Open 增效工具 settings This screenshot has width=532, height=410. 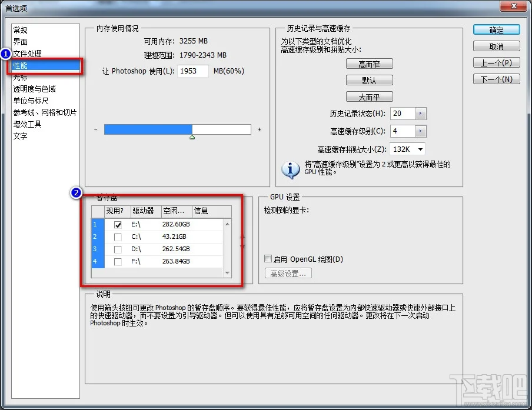pyautogui.click(x=26, y=124)
